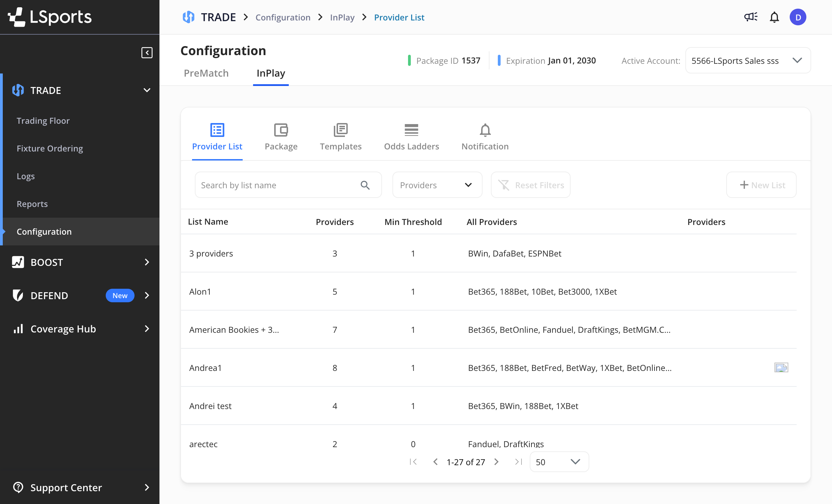Collapse the sidebar with arrow icon

tap(147, 53)
